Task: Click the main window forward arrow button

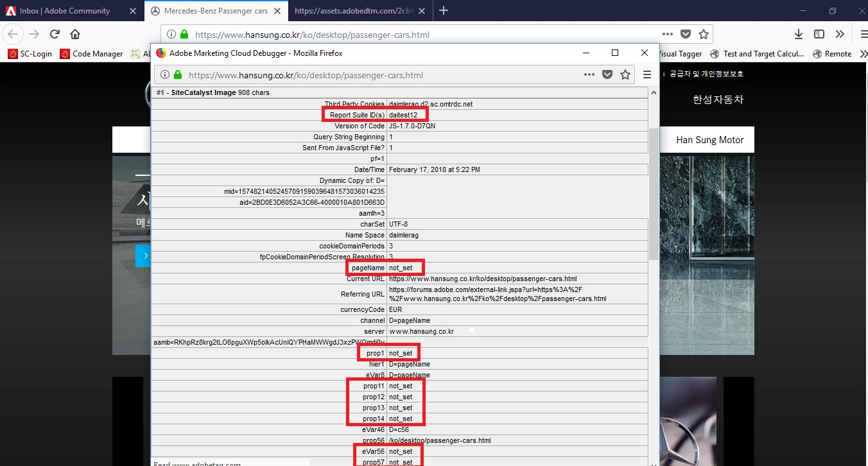Action: click(x=34, y=34)
